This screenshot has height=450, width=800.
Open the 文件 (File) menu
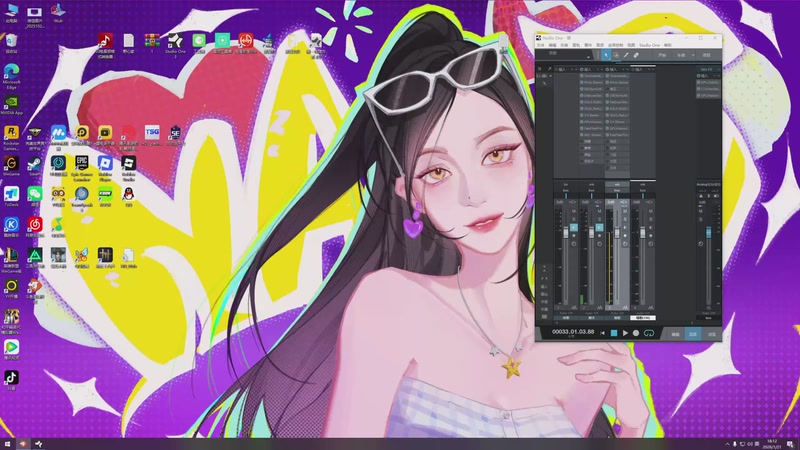tap(541, 45)
